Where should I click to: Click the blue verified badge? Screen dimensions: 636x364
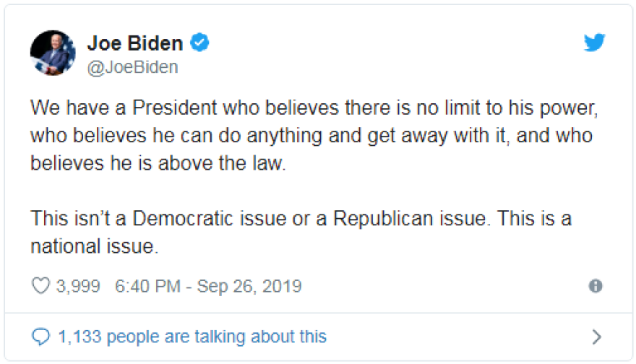click(199, 43)
